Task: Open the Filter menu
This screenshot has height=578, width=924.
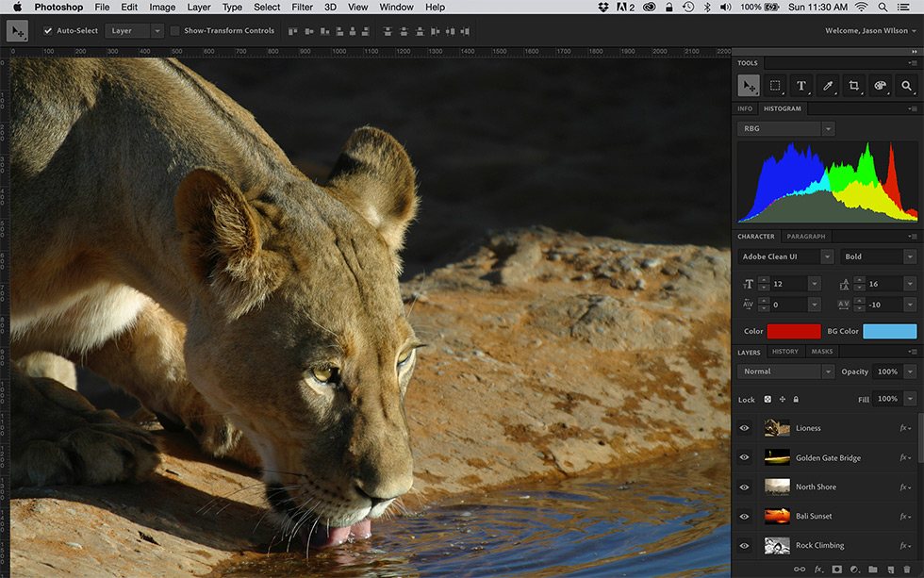Action: (302, 7)
